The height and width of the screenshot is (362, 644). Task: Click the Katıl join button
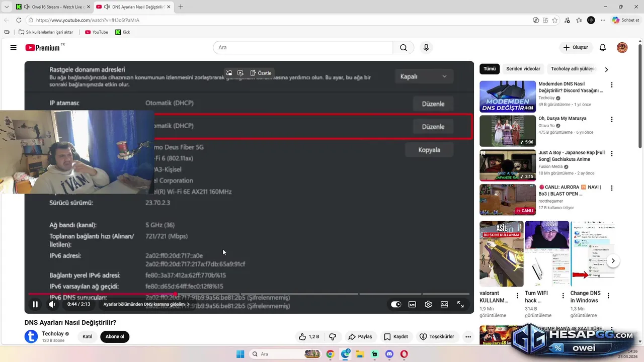[x=87, y=337]
